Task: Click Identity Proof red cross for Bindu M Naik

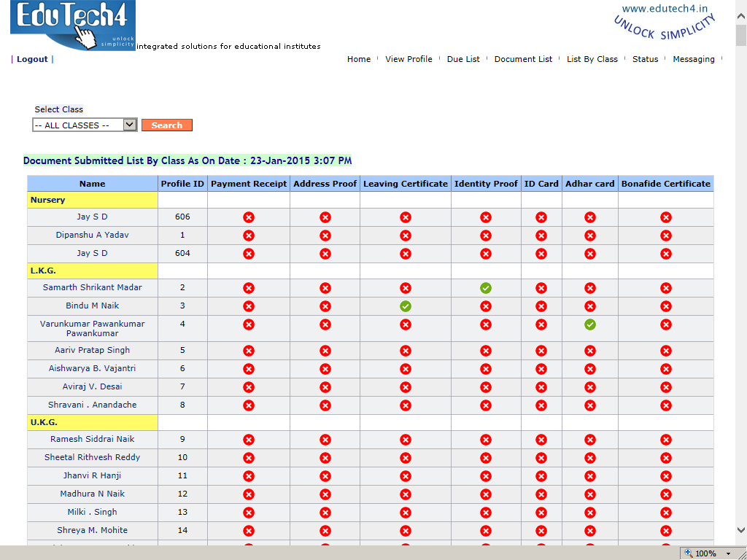Action: click(485, 306)
